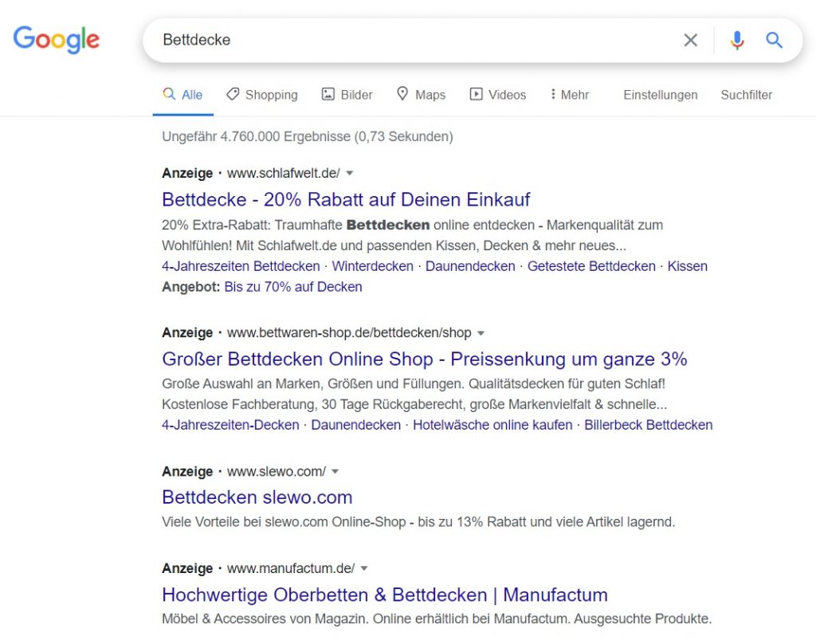
Task: Open offer 'Bis zu 70% auf Decken'
Action: click(x=293, y=287)
